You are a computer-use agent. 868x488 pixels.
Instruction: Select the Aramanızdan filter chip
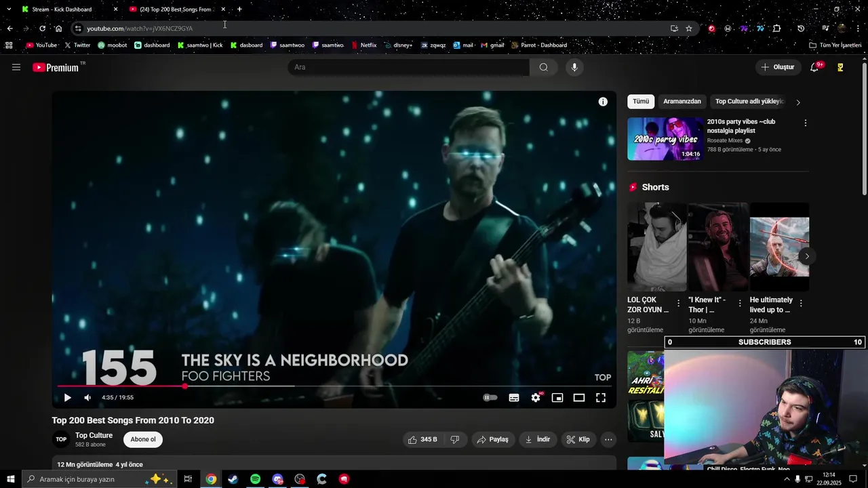click(682, 102)
